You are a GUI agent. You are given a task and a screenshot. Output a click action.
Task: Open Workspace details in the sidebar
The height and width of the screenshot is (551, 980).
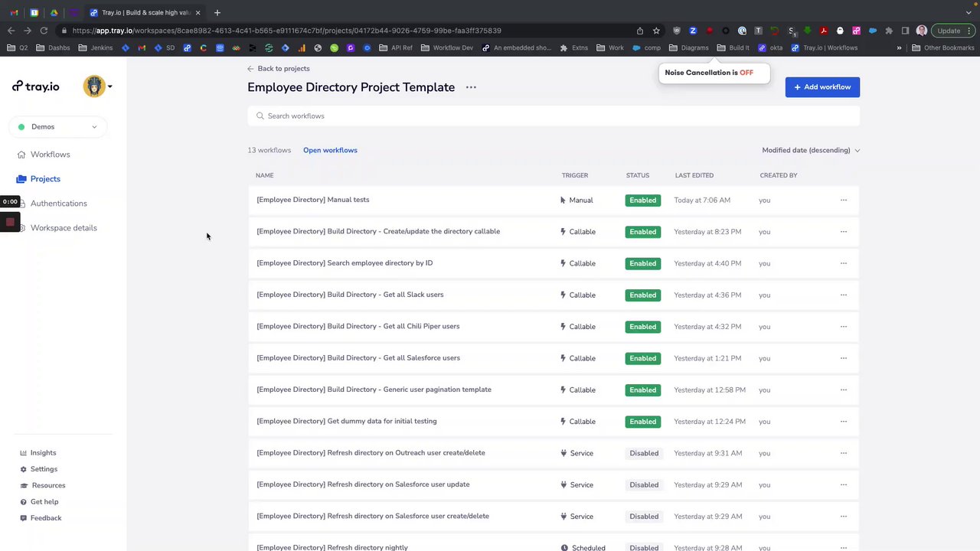tap(64, 228)
